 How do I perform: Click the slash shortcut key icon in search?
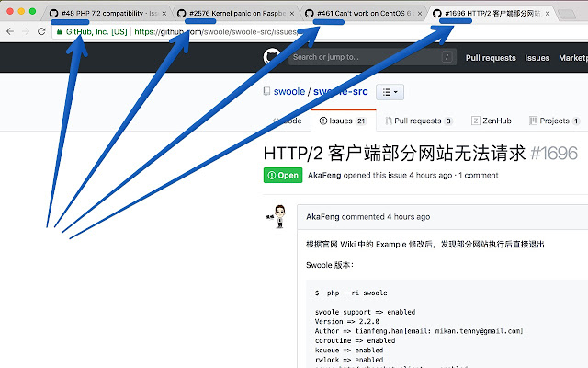pos(447,57)
